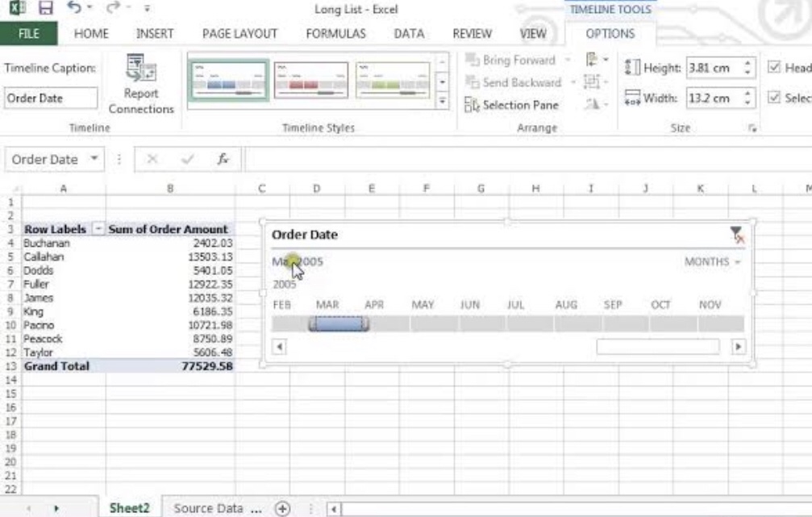
Task: Click the Save icon in quick access toolbar
Action: [46, 10]
